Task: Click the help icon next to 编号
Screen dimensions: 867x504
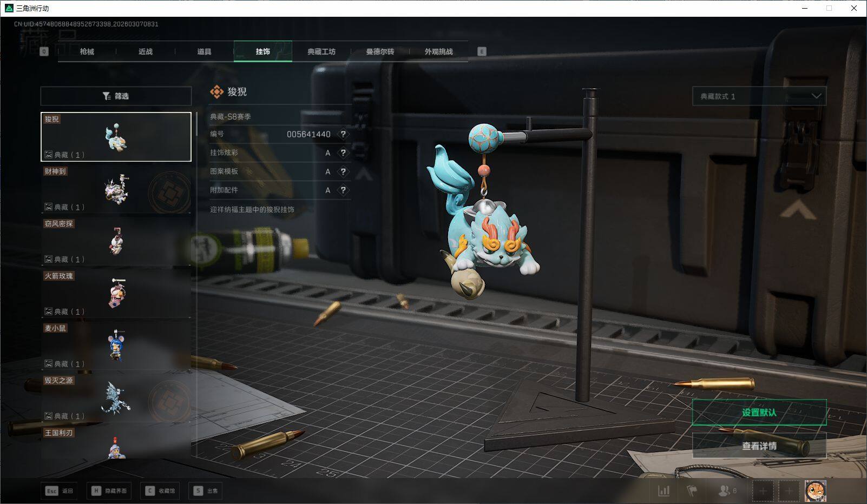Action: pos(343,134)
